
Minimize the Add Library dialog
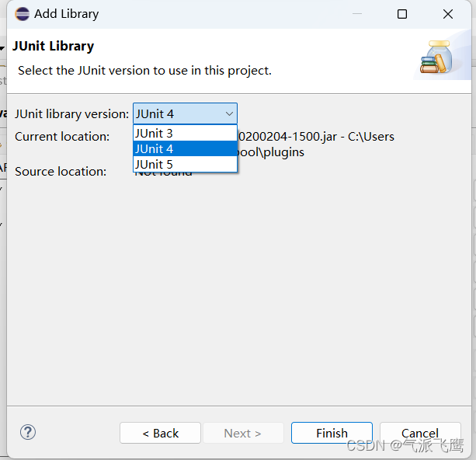[357, 14]
